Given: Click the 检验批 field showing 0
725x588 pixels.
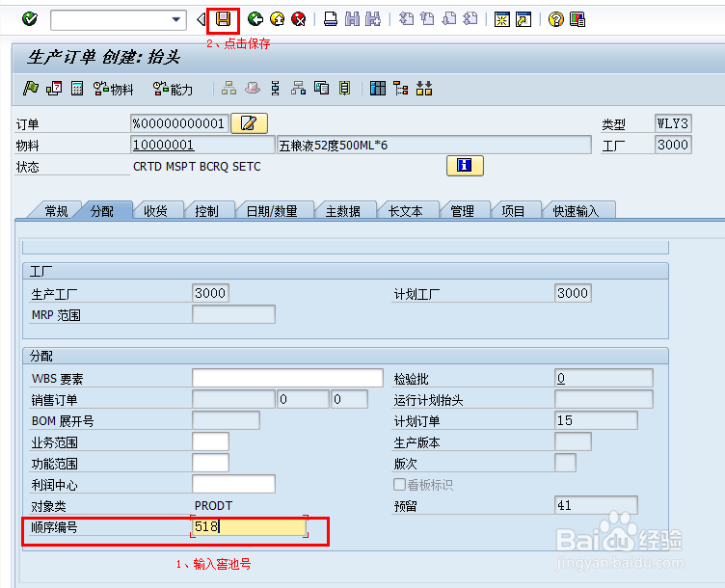Looking at the screenshot, I should pyautogui.click(x=604, y=378).
